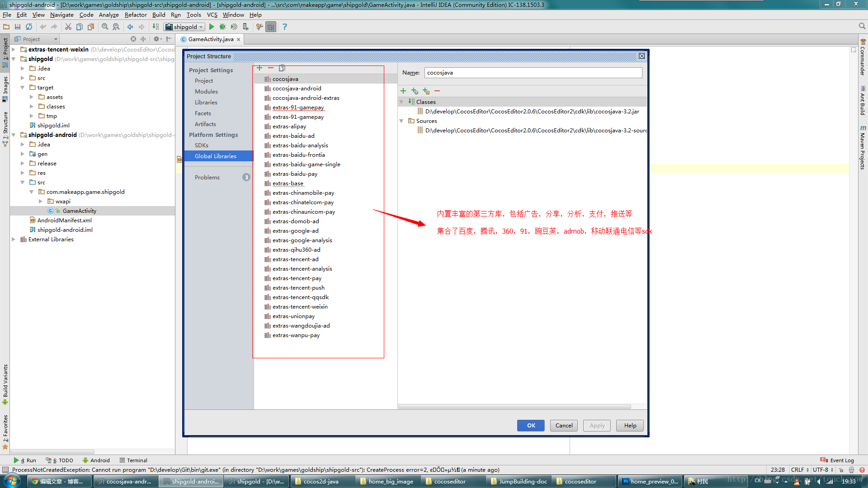The width and height of the screenshot is (868, 488).
Task: Open the Terminal tool window tab
Action: (x=134, y=460)
